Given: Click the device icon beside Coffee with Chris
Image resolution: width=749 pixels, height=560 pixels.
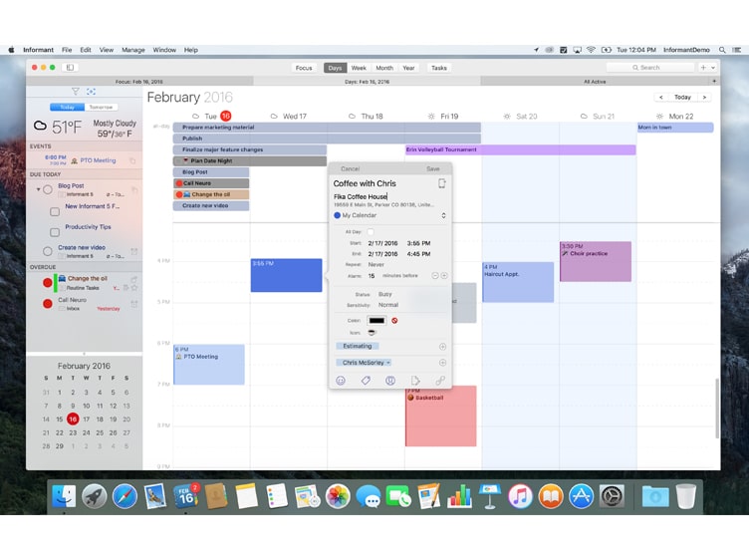Looking at the screenshot, I should [442, 183].
